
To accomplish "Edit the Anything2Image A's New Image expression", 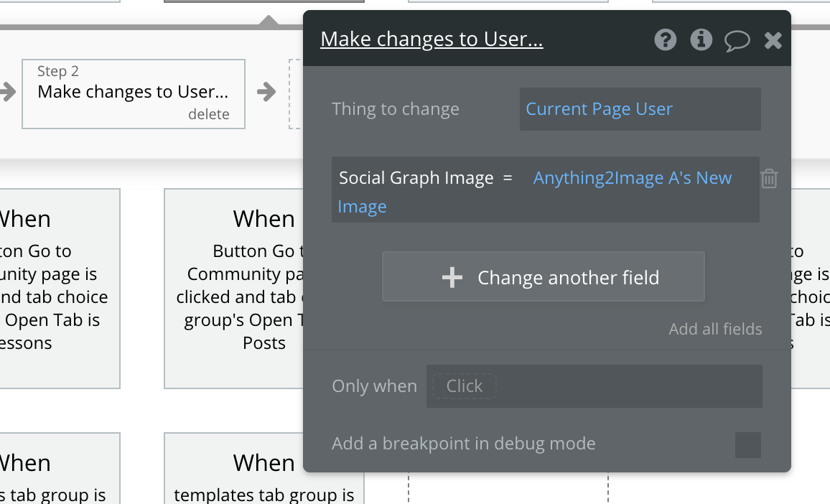I will 632,178.
